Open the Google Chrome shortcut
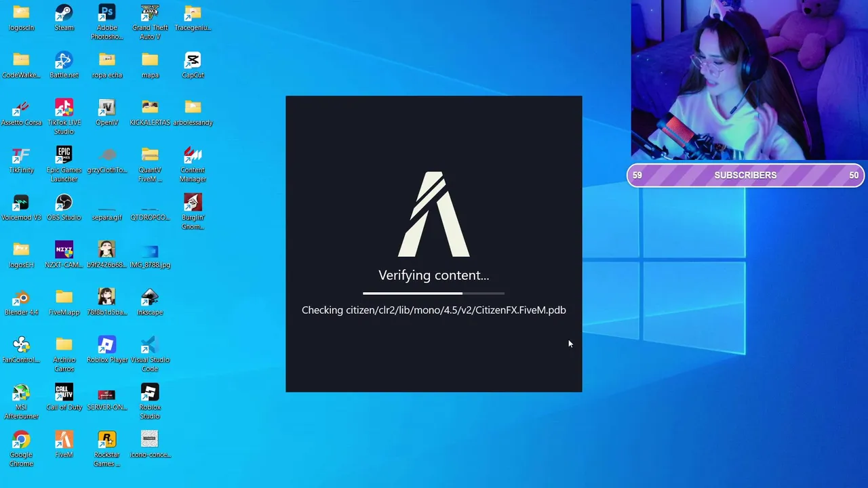The height and width of the screenshot is (488, 868). coord(21,449)
